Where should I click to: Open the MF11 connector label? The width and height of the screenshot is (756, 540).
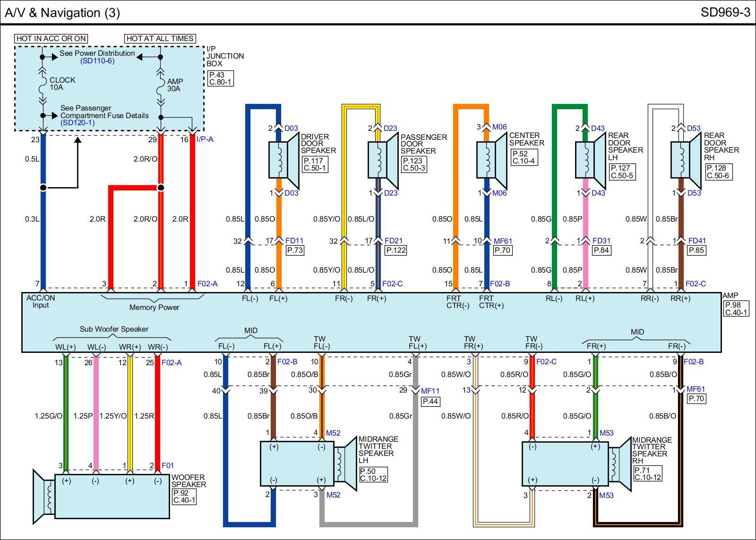pyautogui.click(x=430, y=391)
